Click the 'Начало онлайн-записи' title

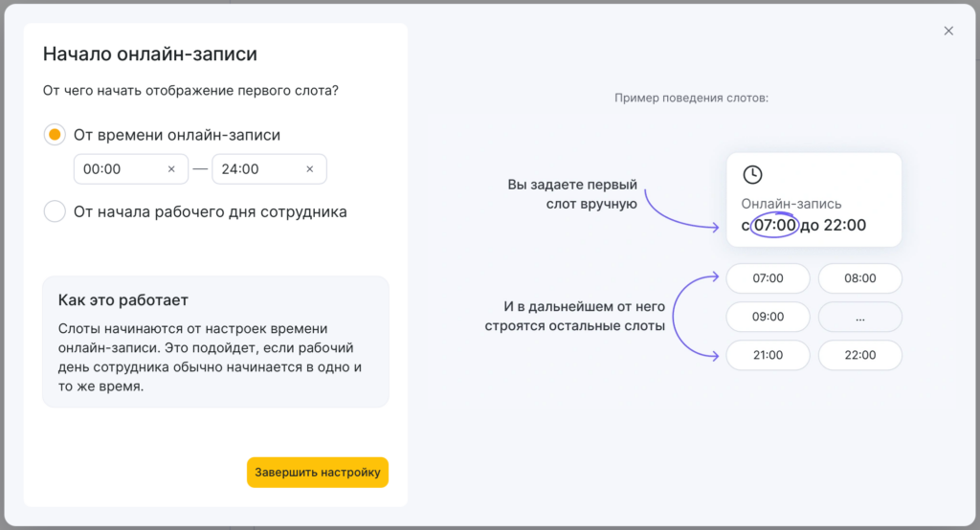tap(150, 54)
